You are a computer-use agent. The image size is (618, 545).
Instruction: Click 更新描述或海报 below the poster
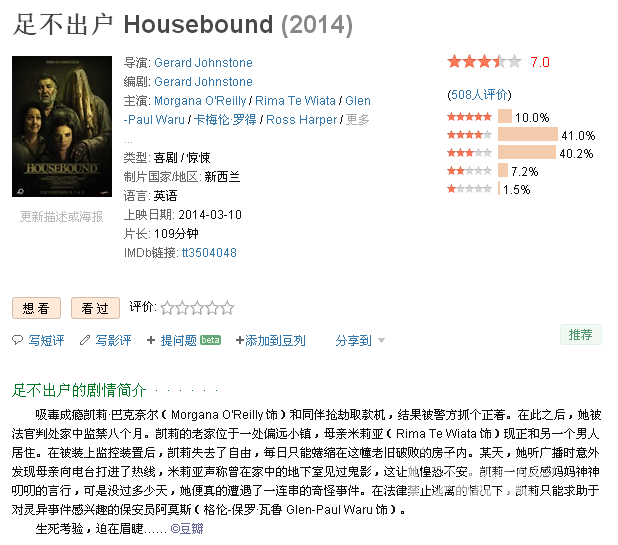[x=61, y=216]
